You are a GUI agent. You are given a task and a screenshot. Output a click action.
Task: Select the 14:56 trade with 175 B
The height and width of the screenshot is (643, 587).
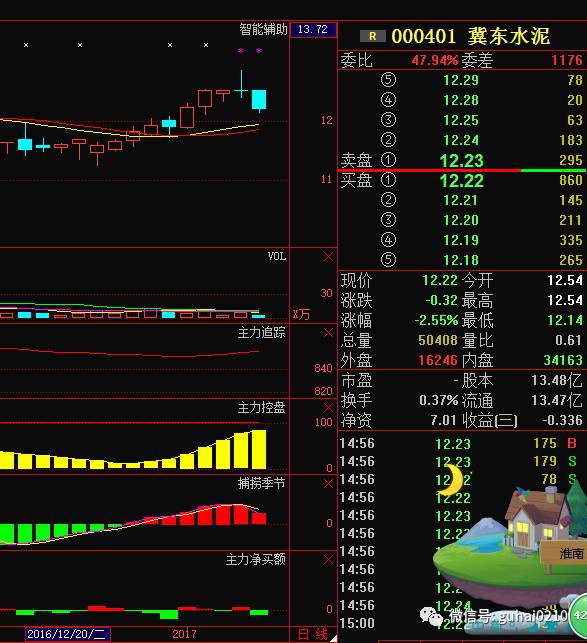click(461, 443)
